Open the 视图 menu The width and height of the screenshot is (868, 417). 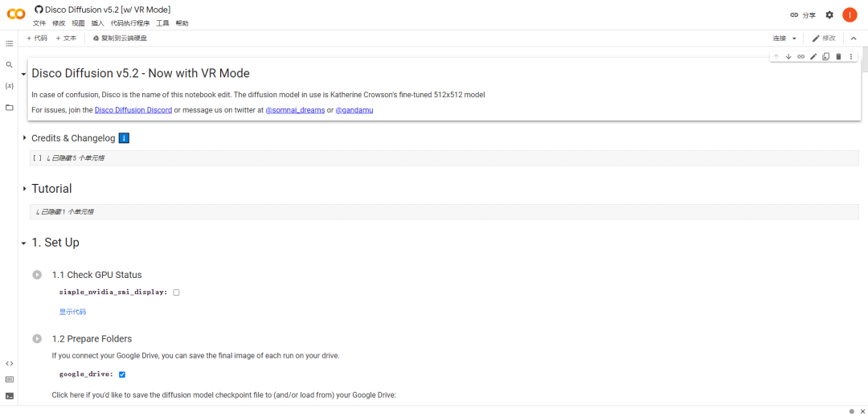(x=78, y=23)
